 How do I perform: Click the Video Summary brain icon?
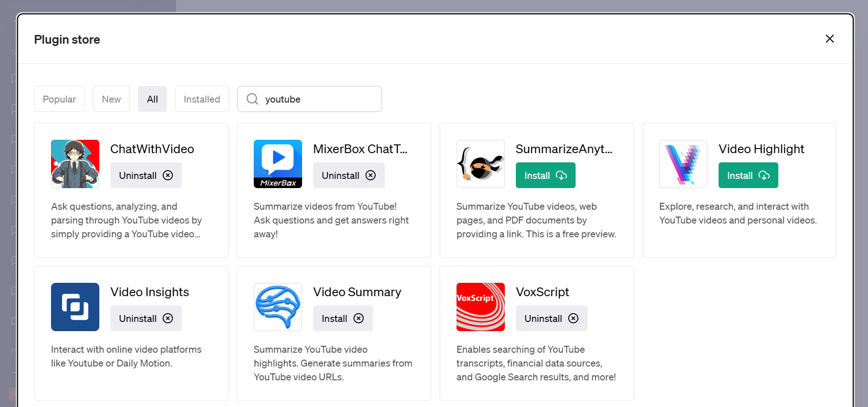(x=278, y=307)
